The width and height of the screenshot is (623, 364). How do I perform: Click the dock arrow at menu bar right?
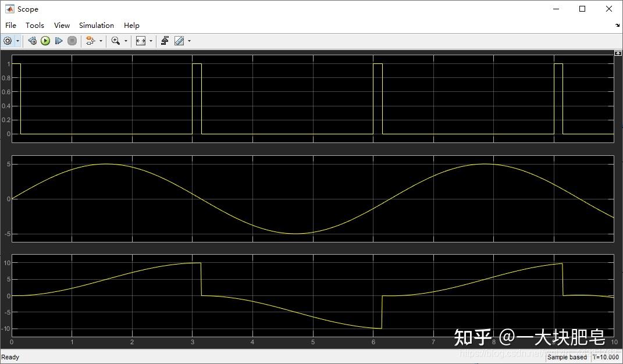click(x=617, y=26)
